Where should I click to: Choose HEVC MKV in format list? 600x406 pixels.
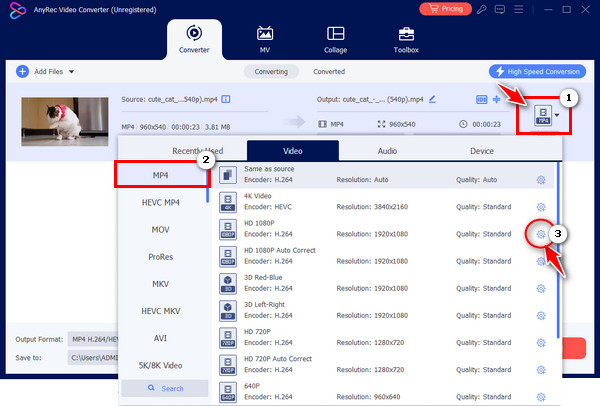(161, 311)
